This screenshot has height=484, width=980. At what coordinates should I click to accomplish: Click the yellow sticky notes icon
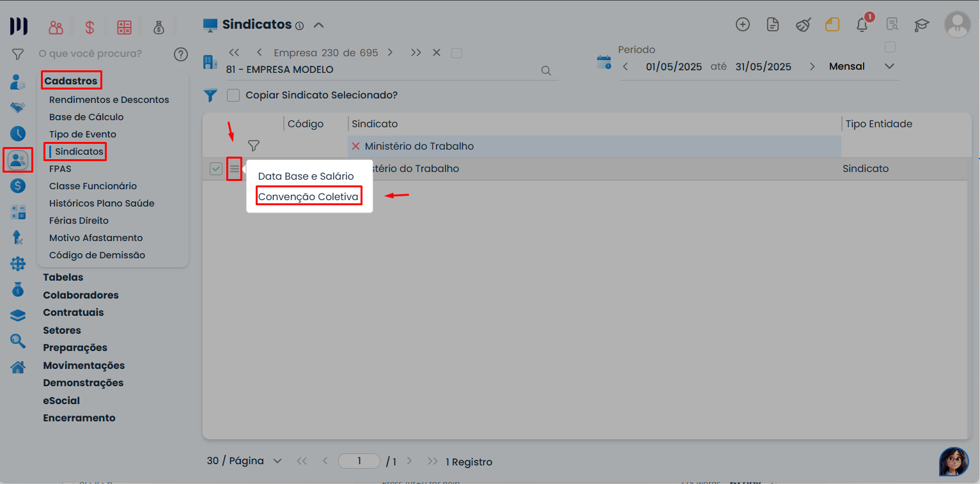[832, 25]
